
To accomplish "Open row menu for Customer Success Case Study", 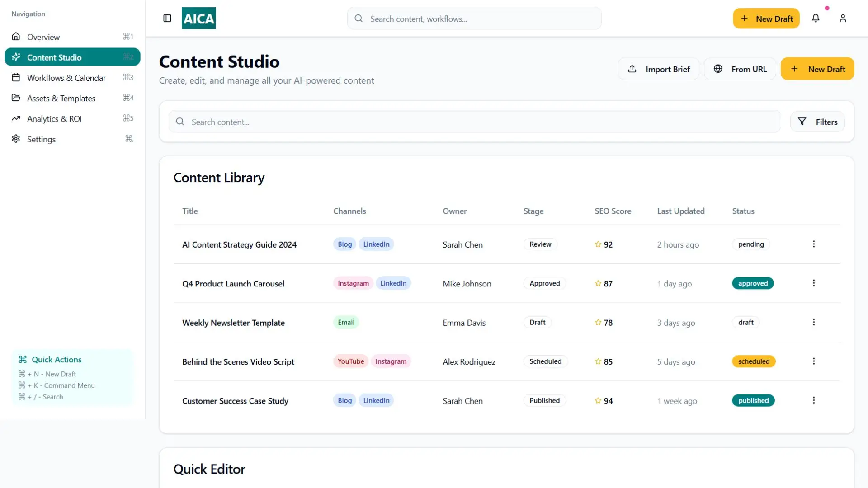I will click(x=814, y=400).
